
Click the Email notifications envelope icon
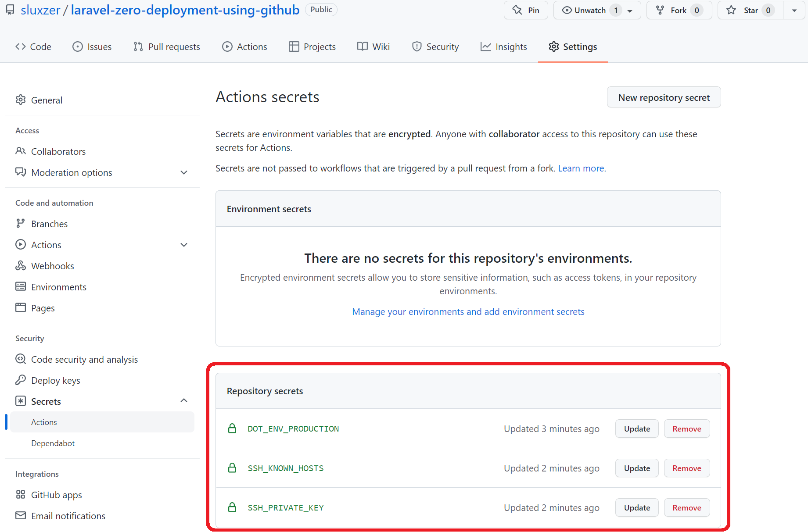21,516
